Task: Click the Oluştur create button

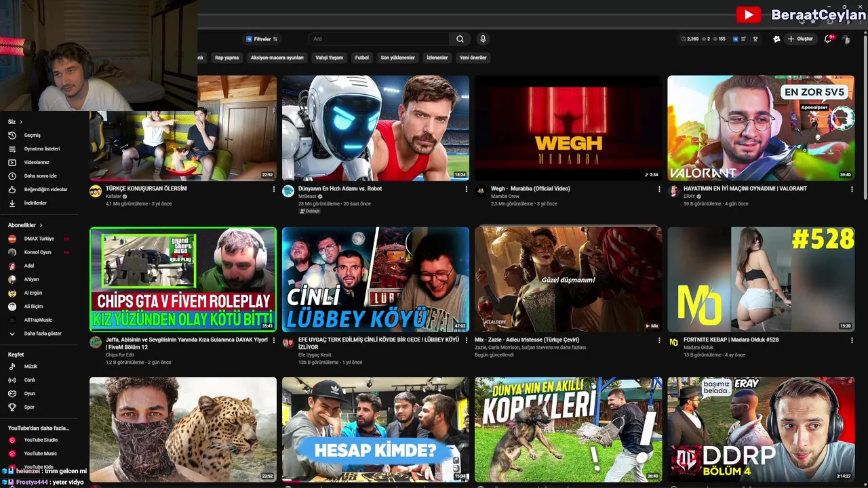Action: 800,39
